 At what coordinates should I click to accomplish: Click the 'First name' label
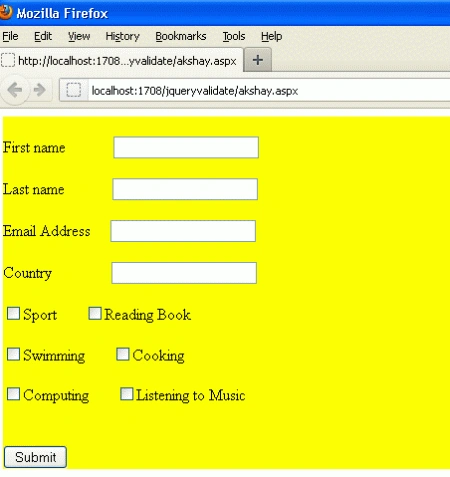click(34, 147)
